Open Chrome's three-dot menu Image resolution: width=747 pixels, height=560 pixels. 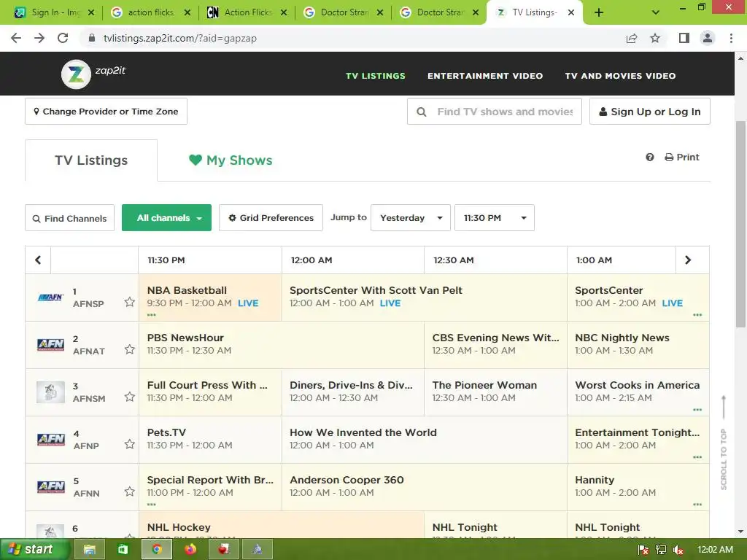[731, 38]
